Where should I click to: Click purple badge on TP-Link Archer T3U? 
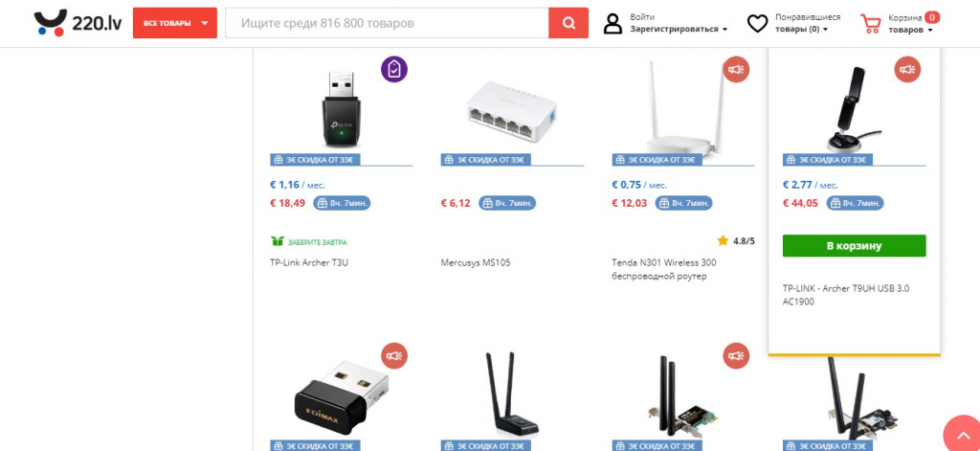[394, 69]
